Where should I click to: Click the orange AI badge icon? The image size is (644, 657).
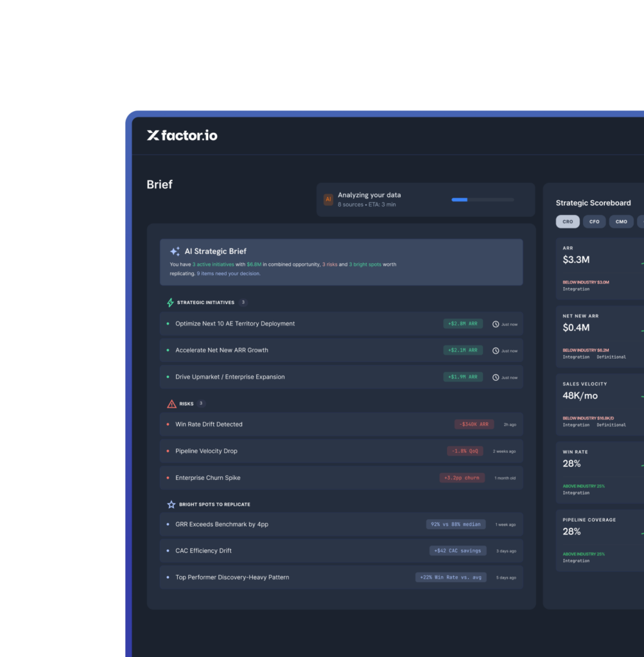tap(328, 200)
